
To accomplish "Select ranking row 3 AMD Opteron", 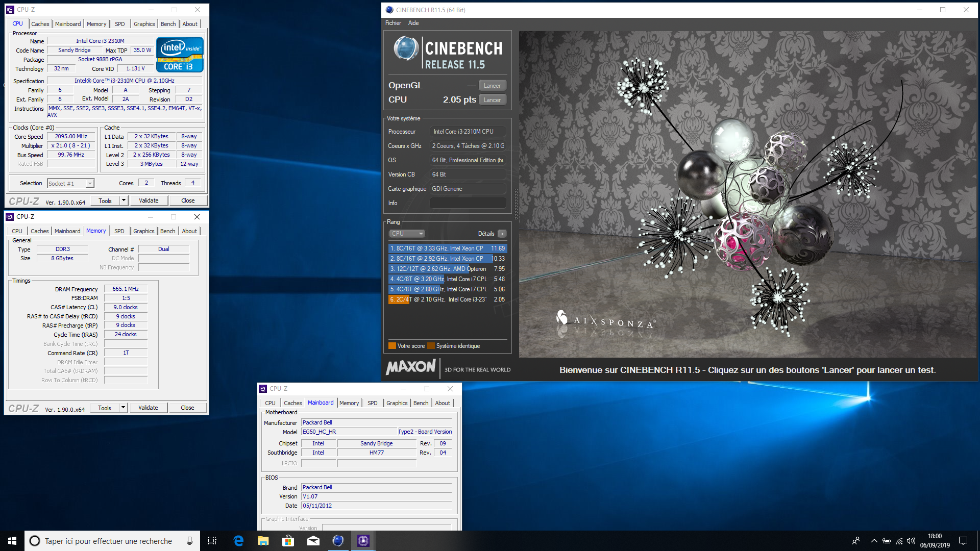I will coord(448,269).
